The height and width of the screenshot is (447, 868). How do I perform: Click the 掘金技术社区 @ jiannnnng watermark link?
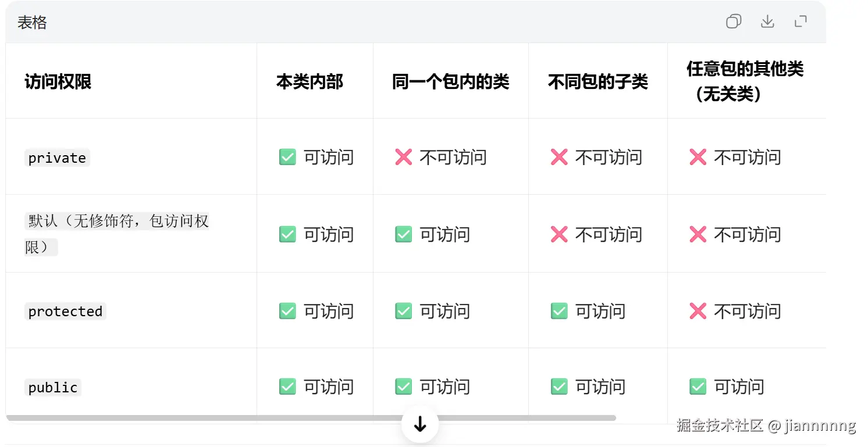[766, 426]
